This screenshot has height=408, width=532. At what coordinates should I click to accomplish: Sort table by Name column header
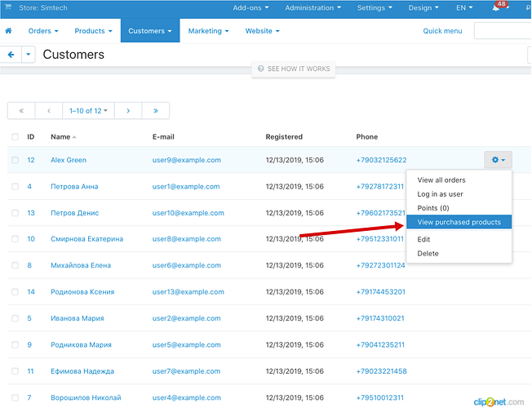[x=60, y=137]
